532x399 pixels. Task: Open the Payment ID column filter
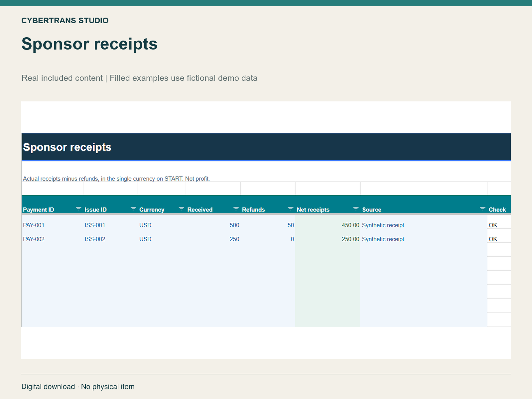(78, 209)
